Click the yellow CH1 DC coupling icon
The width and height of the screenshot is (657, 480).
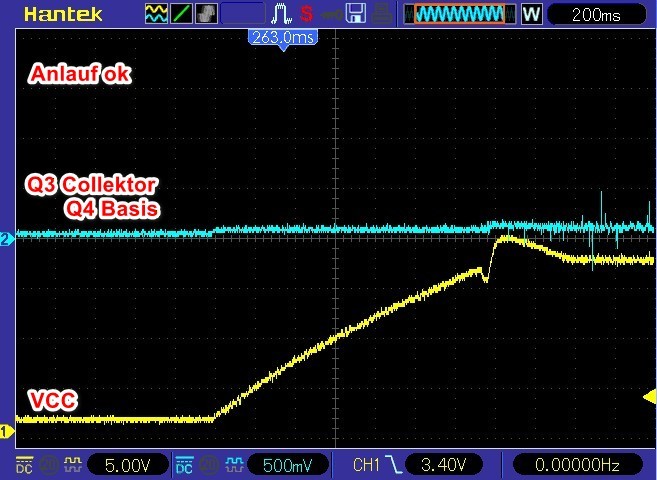(24, 464)
